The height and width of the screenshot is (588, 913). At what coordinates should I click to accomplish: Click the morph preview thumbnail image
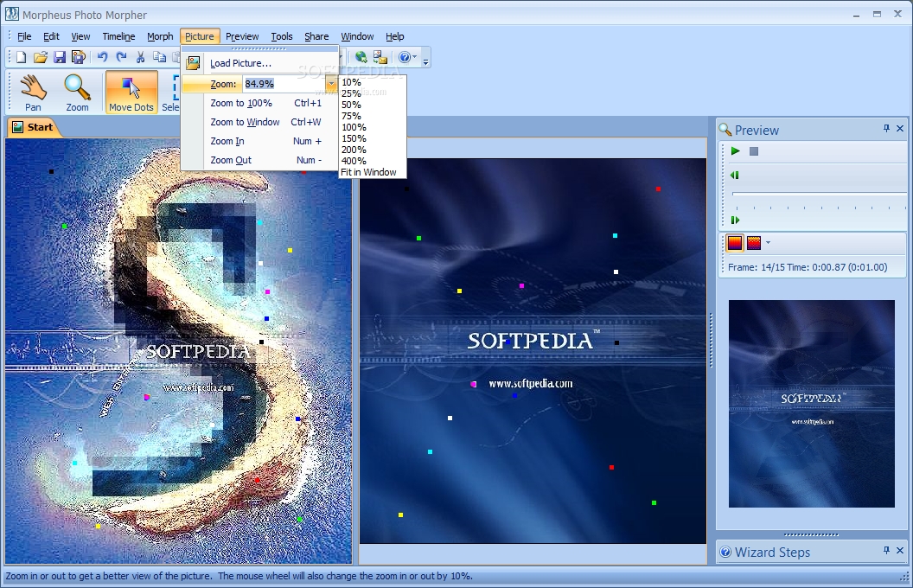(x=812, y=404)
